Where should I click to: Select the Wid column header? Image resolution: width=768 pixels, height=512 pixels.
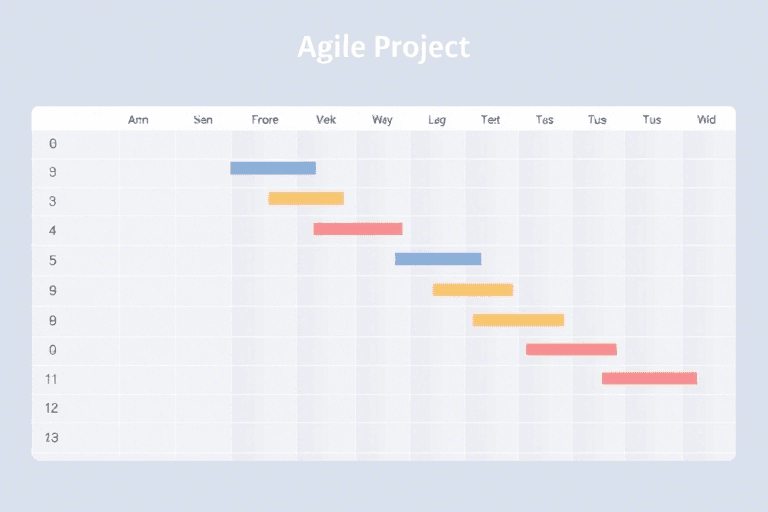pos(706,120)
